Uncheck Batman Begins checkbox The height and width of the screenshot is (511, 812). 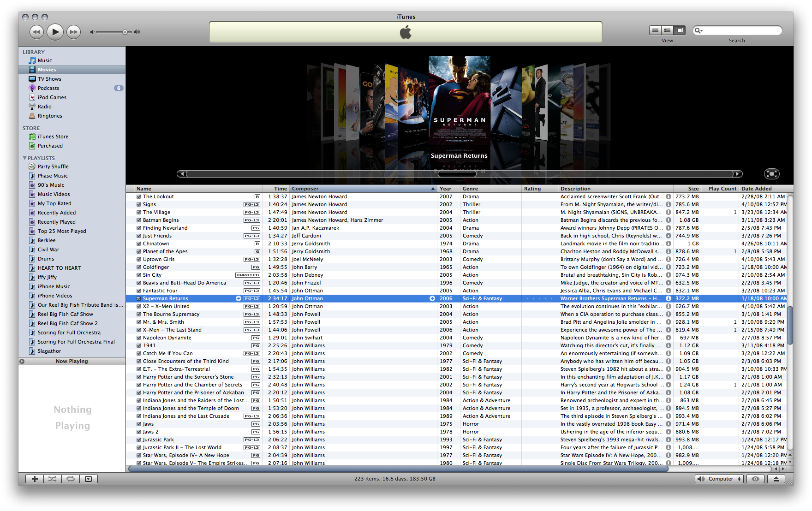click(x=138, y=220)
